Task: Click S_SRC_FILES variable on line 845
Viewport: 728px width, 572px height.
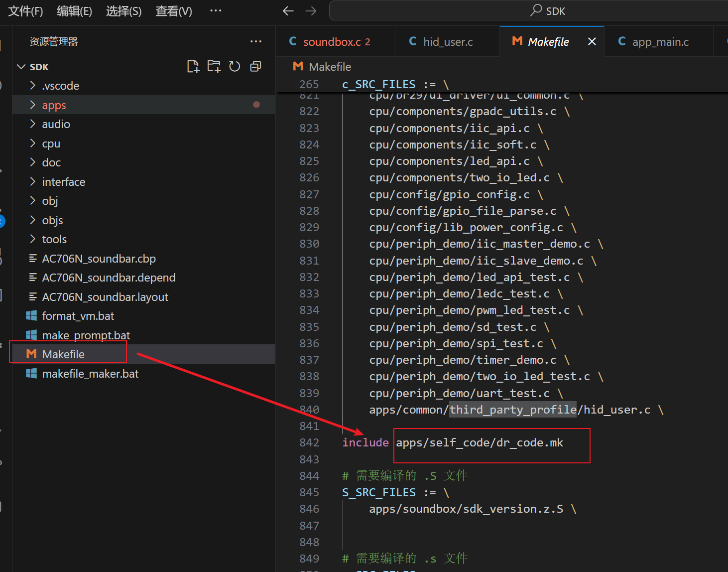Action: [x=379, y=492]
